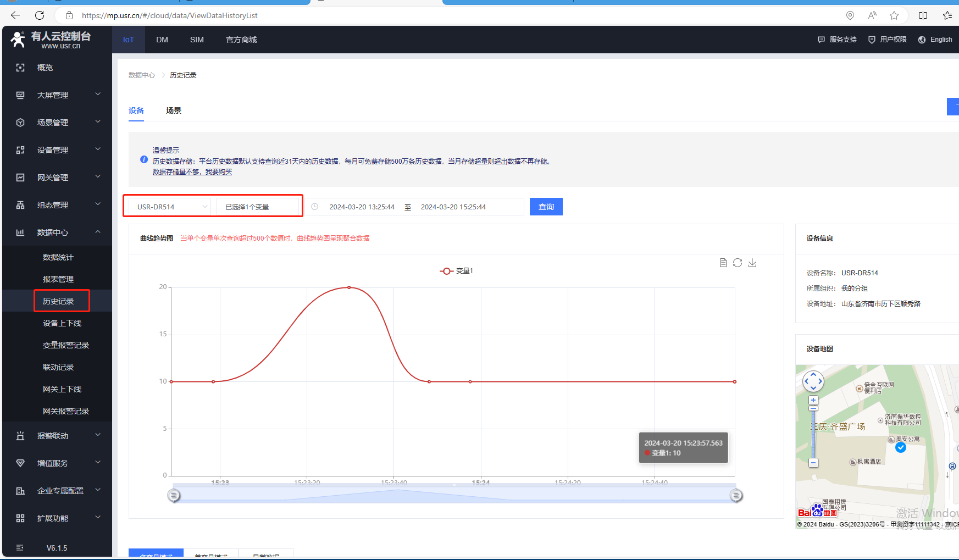Click the browser refresh icon
The image size is (959, 560).
40,15
